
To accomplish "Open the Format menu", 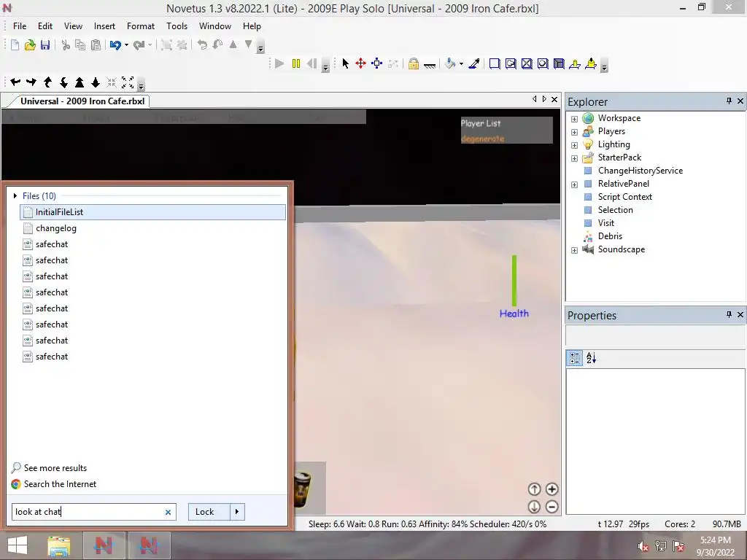I will point(141,26).
